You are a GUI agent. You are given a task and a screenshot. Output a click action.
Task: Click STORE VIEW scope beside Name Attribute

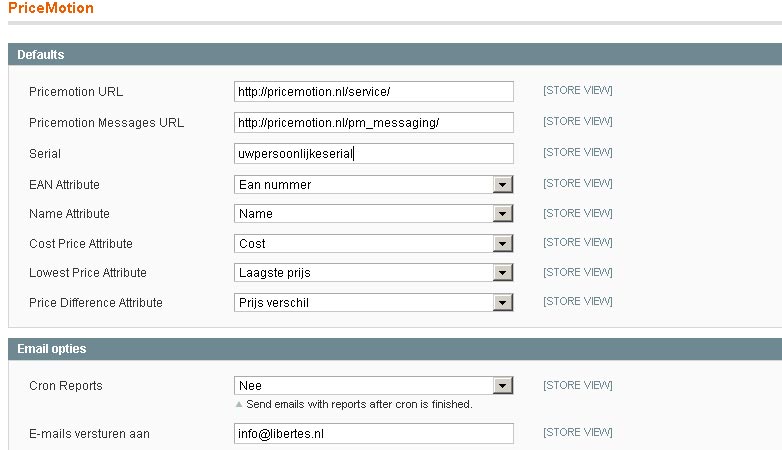click(x=578, y=213)
